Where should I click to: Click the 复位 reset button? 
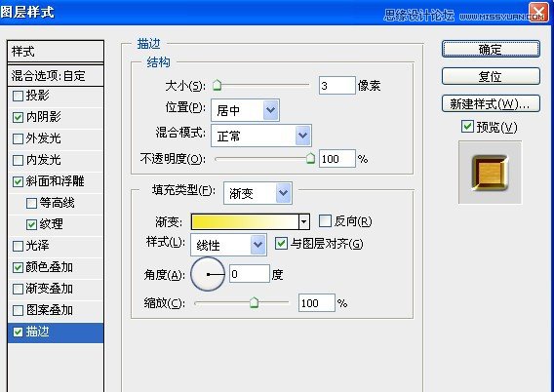491,76
